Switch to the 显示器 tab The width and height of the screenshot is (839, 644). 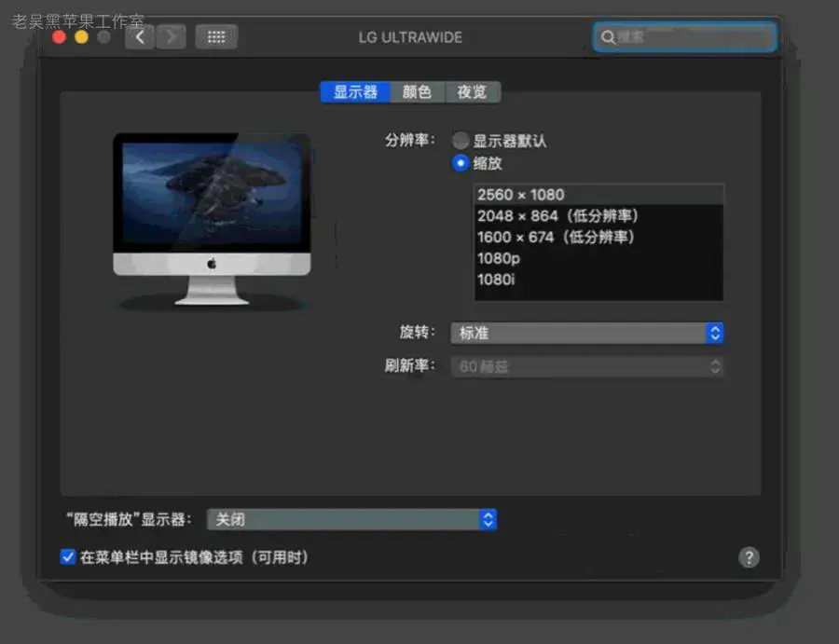pyautogui.click(x=355, y=92)
